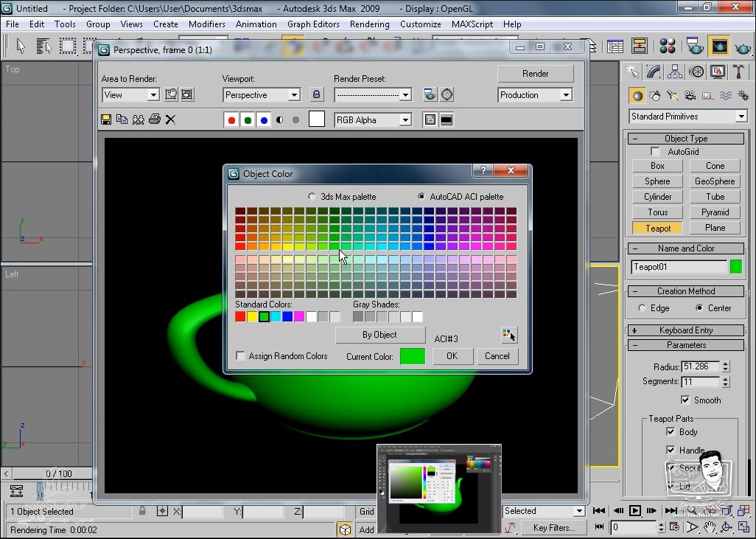Image resolution: width=756 pixels, height=539 pixels.
Task: Clone the rendered frame window
Action: pyautogui.click(x=139, y=119)
